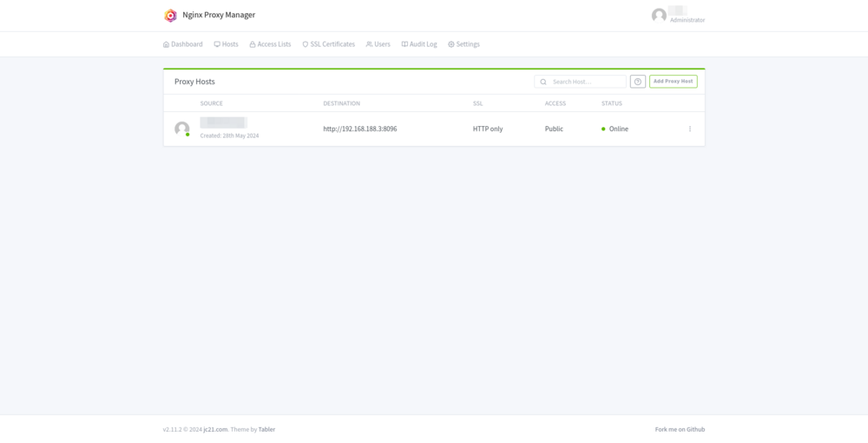Click the ACCESS column header

[556, 103]
